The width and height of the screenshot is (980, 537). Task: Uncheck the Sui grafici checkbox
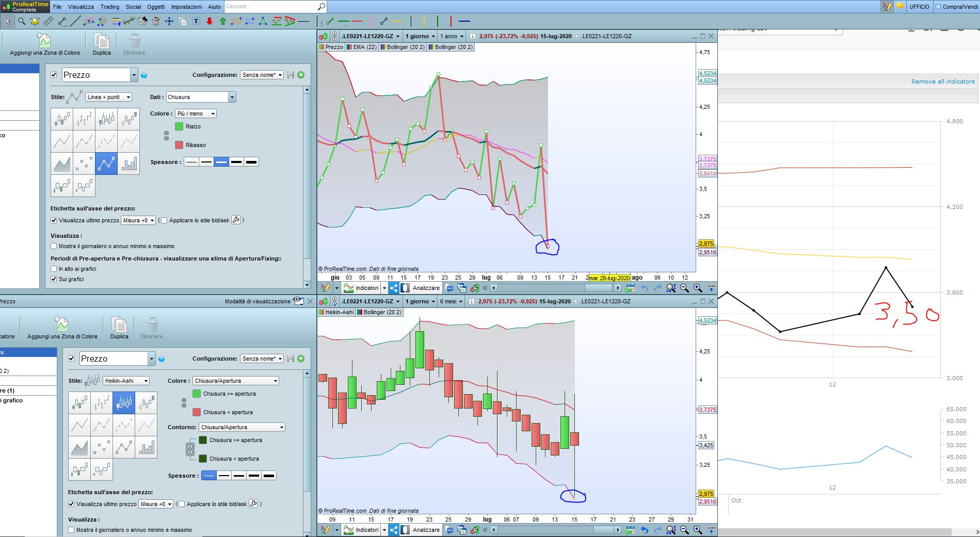pos(54,279)
